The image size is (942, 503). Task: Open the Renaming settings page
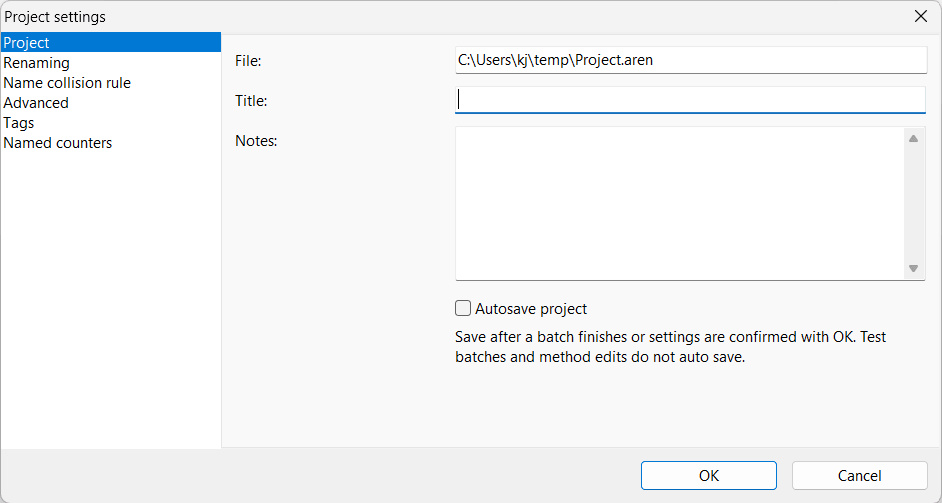111,62
